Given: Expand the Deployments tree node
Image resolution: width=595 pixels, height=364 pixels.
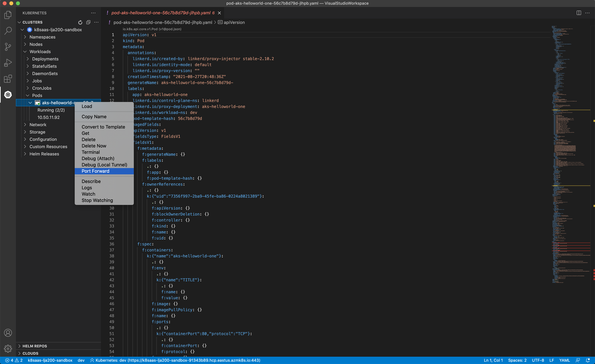Looking at the screenshot, I should pos(28,59).
